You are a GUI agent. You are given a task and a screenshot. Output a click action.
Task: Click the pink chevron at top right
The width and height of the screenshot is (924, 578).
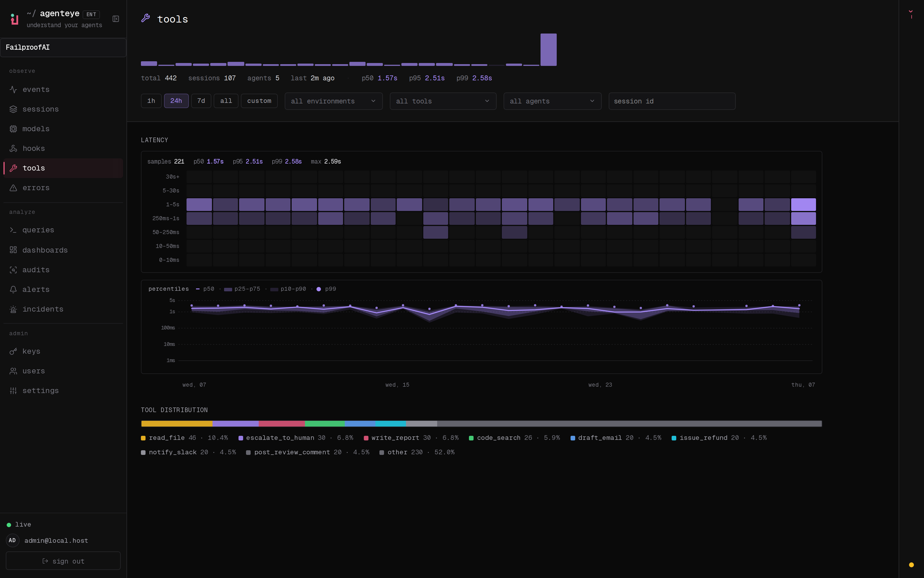[911, 12]
